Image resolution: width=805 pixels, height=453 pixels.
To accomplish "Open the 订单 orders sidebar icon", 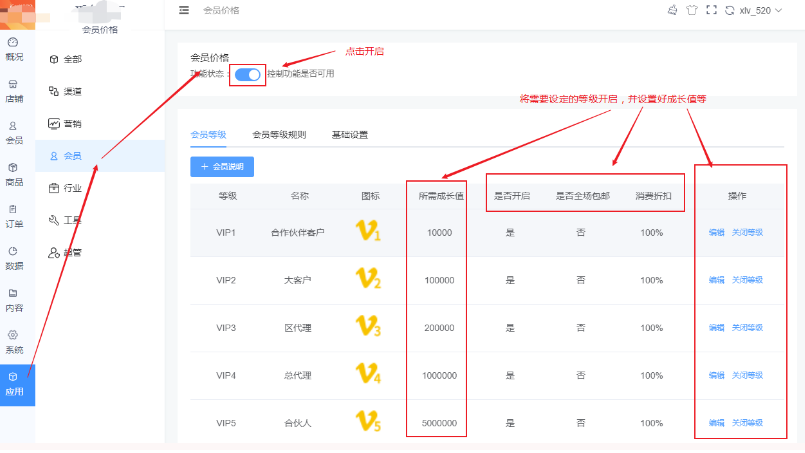I will [x=14, y=216].
